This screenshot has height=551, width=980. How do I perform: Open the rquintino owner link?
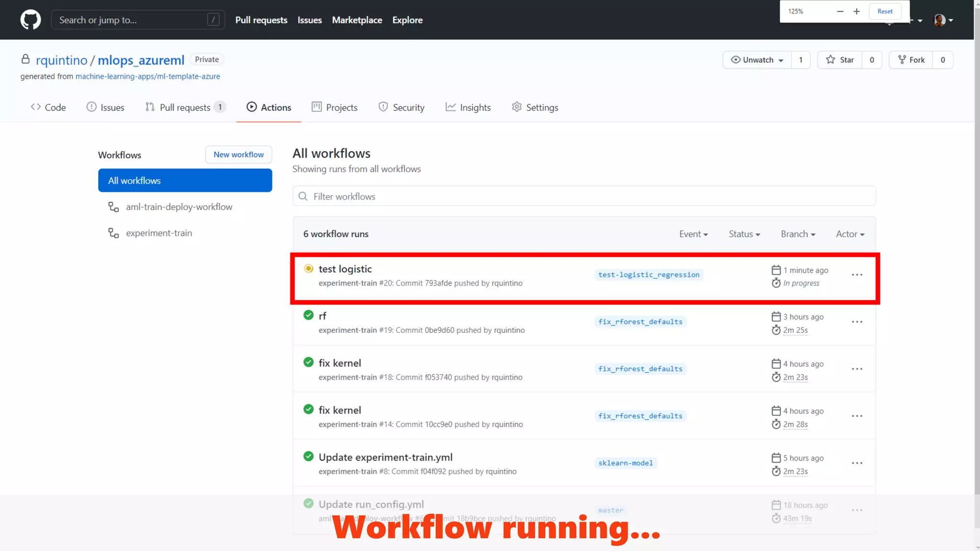[62, 60]
